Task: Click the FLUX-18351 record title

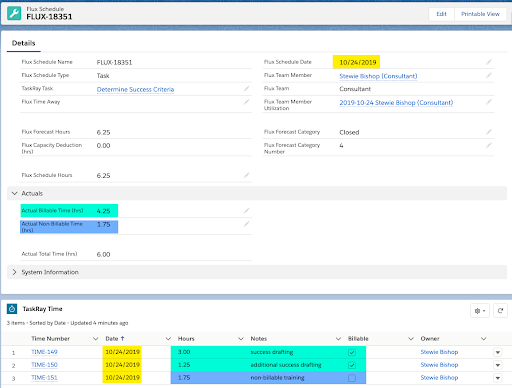Action: click(x=49, y=17)
